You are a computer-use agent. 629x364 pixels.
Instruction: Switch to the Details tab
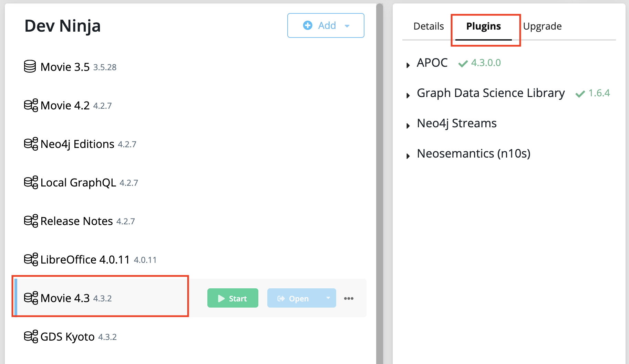click(429, 26)
